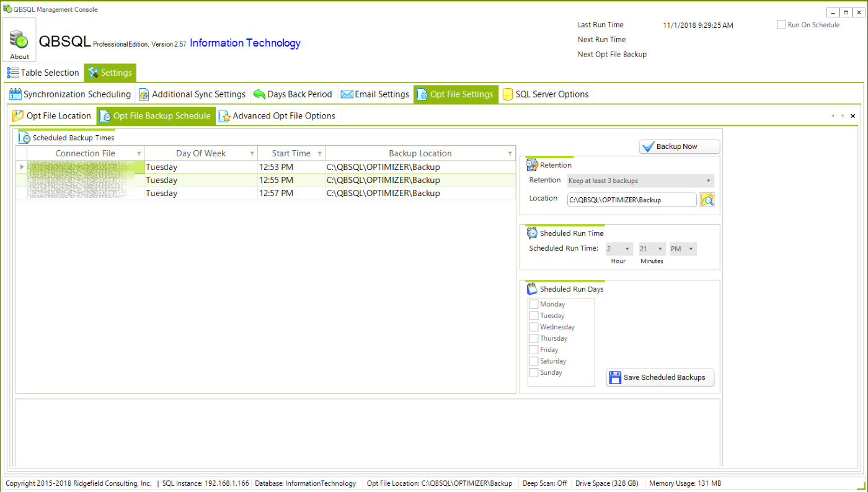Click the Scheduled Backup Times header icon

(x=25, y=138)
